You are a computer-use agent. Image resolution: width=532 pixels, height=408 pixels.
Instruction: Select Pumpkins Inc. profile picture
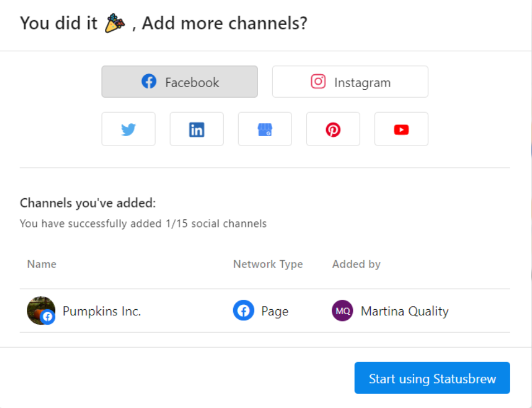[x=41, y=310]
